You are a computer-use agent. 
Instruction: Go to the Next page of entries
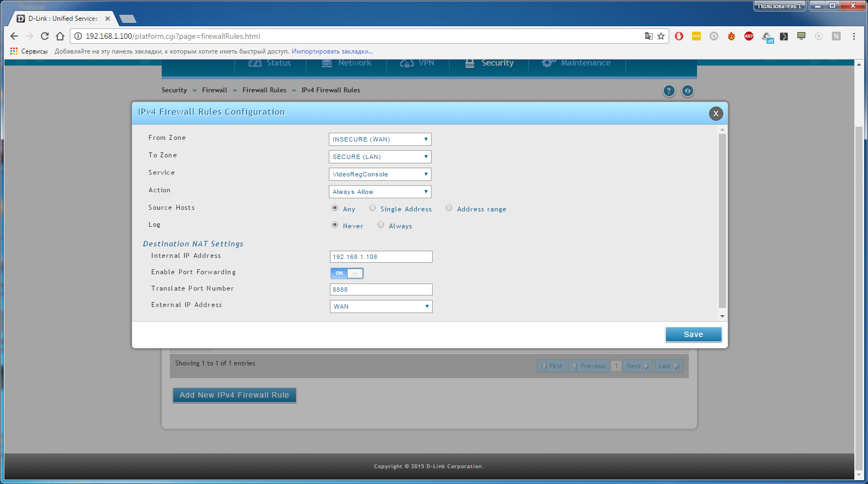637,366
